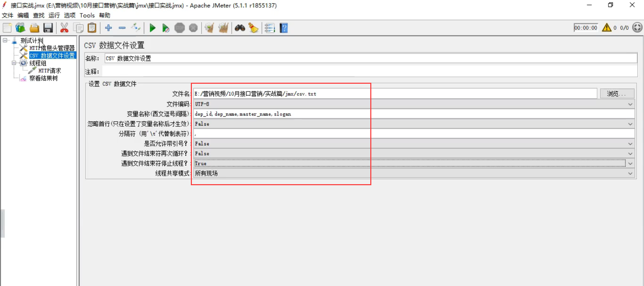644x286 pixels.
Task: Select HTTP请求 tree item
Action: click(50, 71)
